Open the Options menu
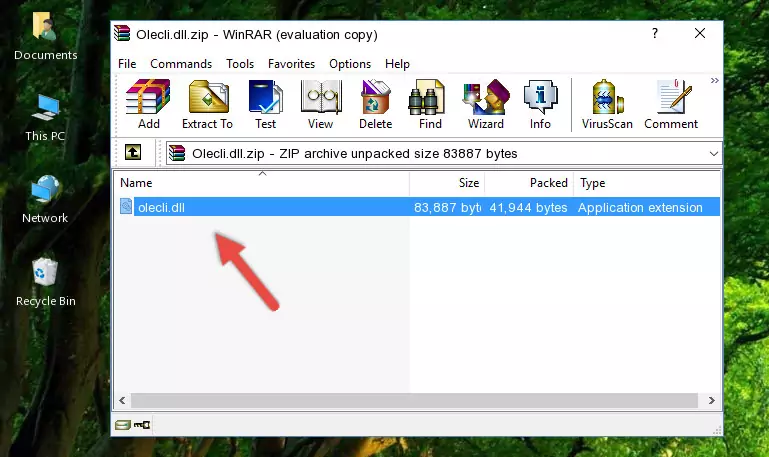The width and height of the screenshot is (769, 457). pyautogui.click(x=350, y=64)
